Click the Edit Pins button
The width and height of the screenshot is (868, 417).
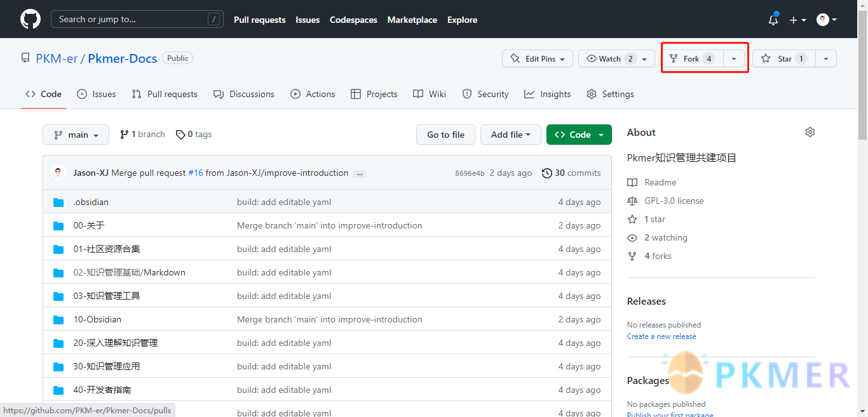538,58
